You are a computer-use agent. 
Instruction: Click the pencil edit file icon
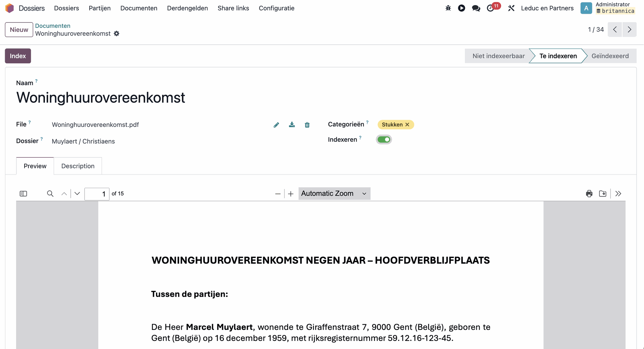pyautogui.click(x=276, y=125)
